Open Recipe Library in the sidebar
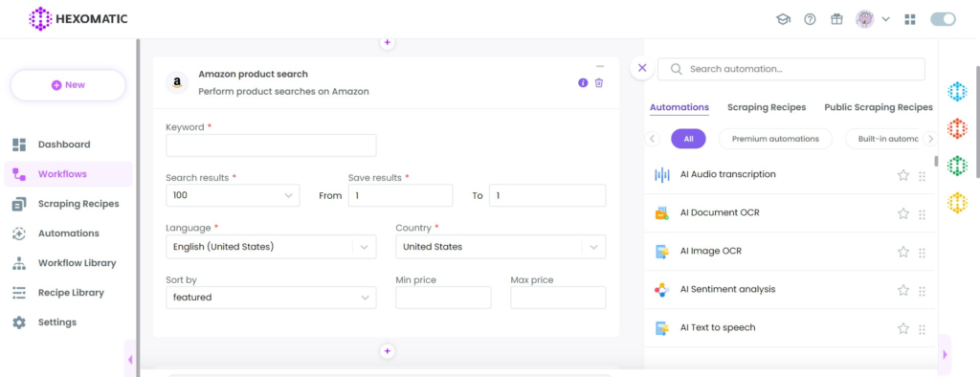Image resolution: width=980 pixels, height=377 pixels. [x=68, y=293]
